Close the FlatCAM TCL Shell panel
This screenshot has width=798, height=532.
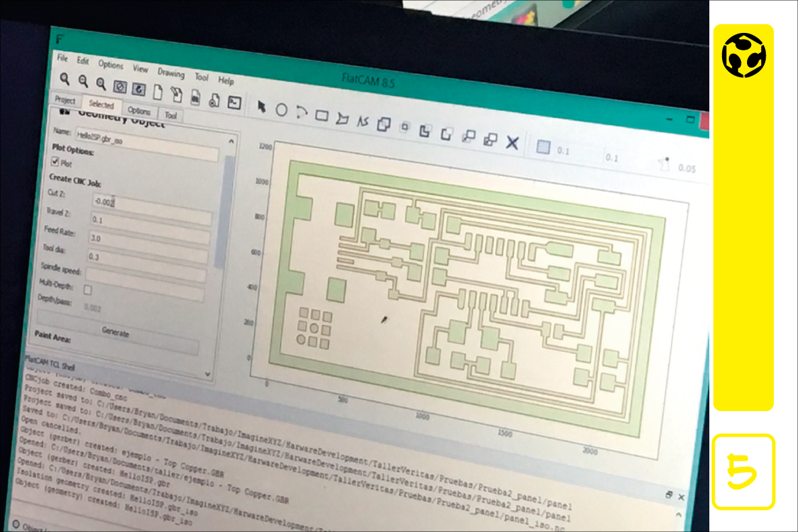pyautogui.click(x=681, y=497)
